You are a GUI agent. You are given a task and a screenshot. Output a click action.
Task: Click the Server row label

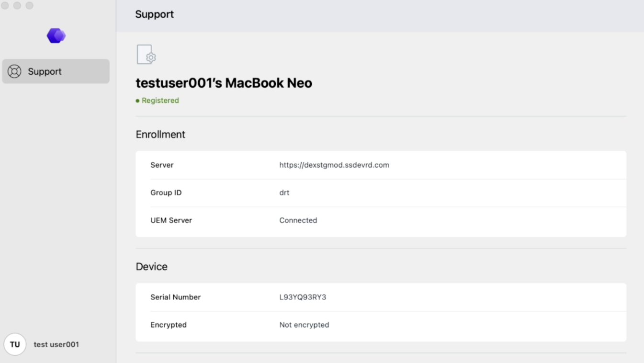pos(162,165)
